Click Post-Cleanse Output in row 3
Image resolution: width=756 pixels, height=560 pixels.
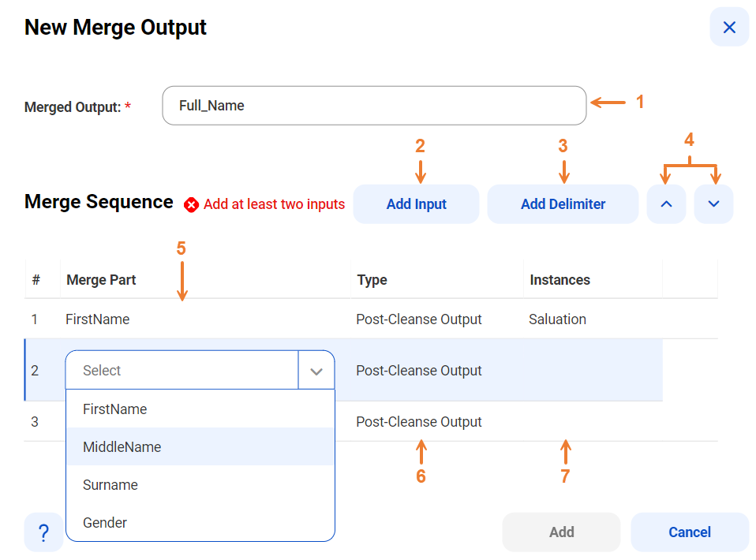point(418,422)
